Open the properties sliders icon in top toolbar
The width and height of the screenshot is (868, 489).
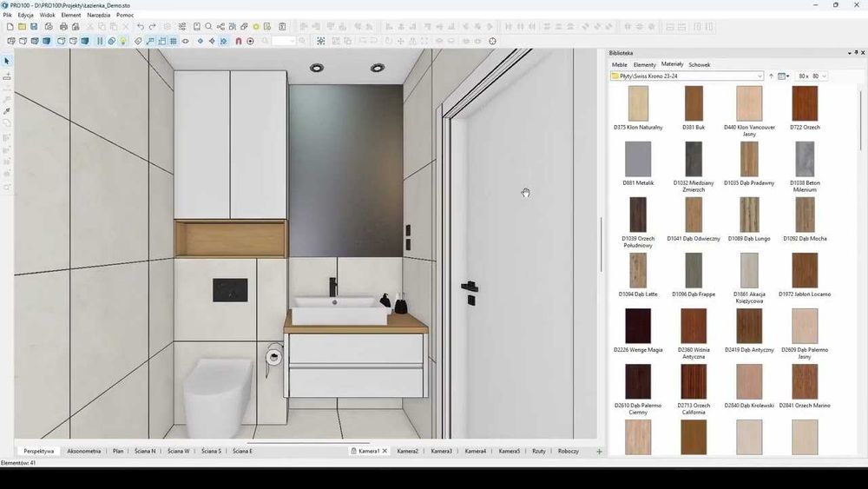[182, 27]
